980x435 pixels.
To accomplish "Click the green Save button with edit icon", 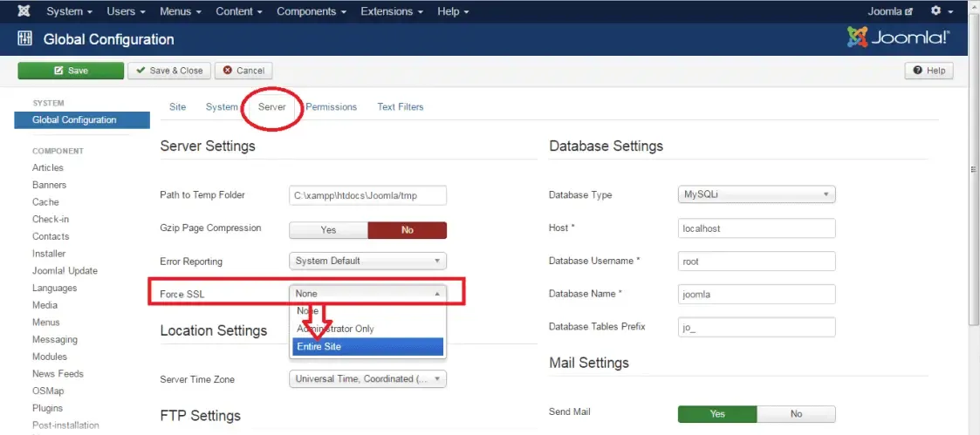I will tap(71, 71).
